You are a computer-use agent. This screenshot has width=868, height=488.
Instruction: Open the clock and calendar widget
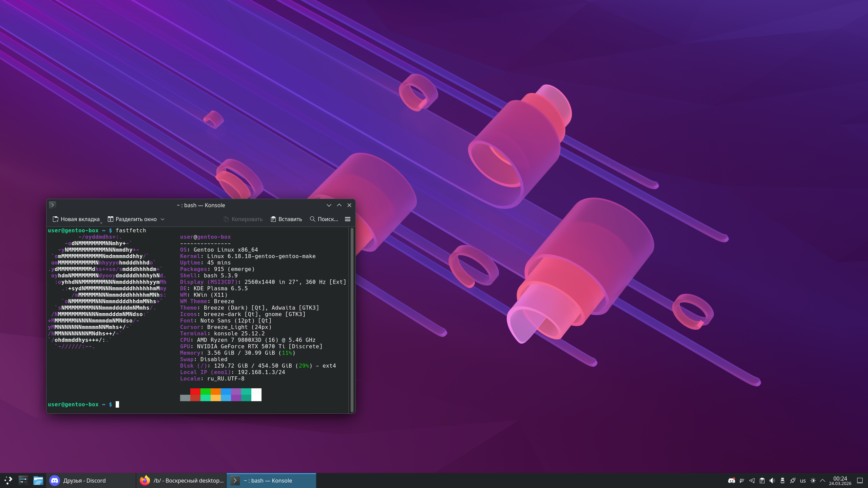click(840, 480)
